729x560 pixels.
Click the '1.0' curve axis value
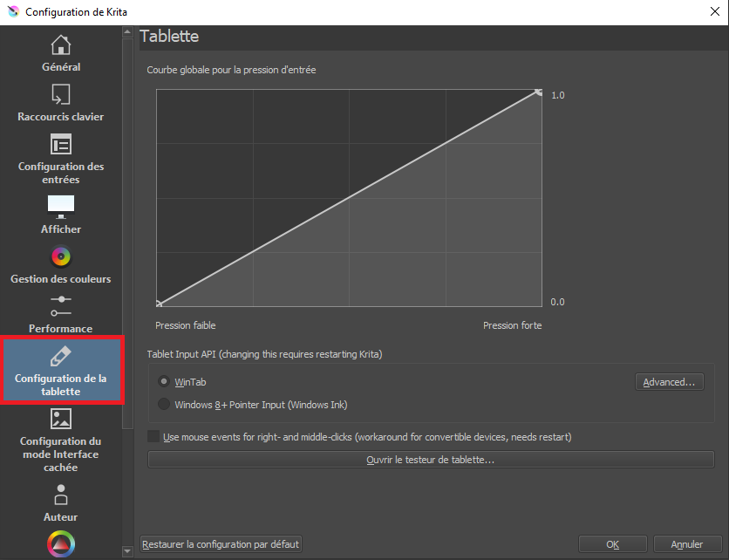pos(558,95)
